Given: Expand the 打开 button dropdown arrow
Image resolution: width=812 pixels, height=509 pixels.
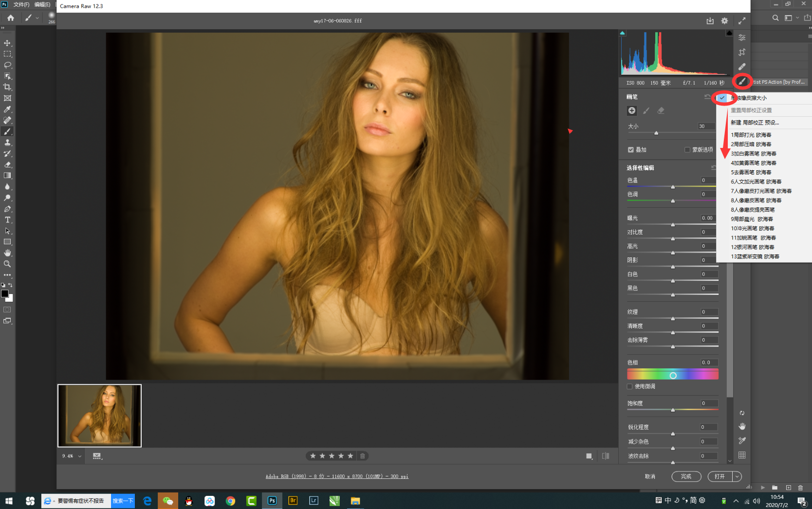Looking at the screenshot, I should [737, 476].
